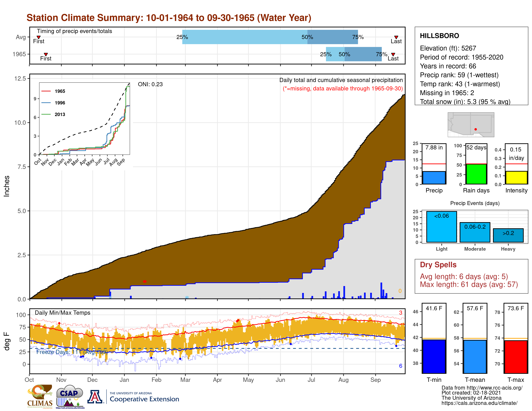Click the Heavy precip events bar labeled >0.2
Viewport: 532px width, 411px height.
(x=508, y=235)
